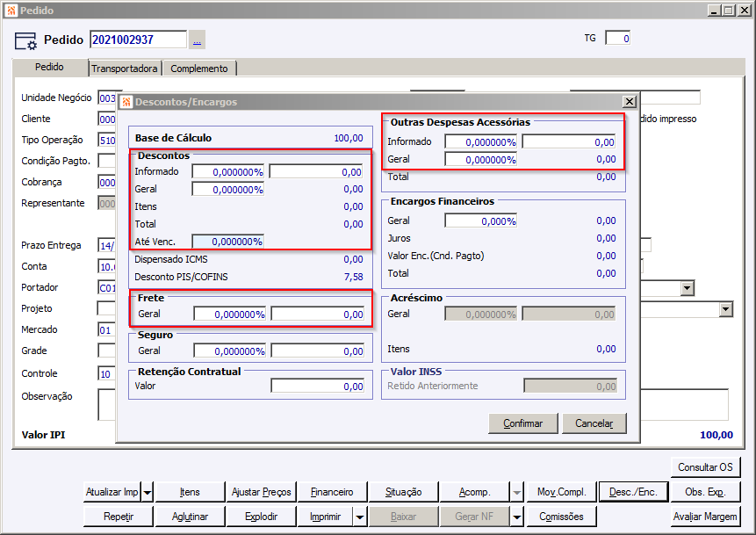Edit the Retenção Contratual Valor field

pyautogui.click(x=318, y=386)
